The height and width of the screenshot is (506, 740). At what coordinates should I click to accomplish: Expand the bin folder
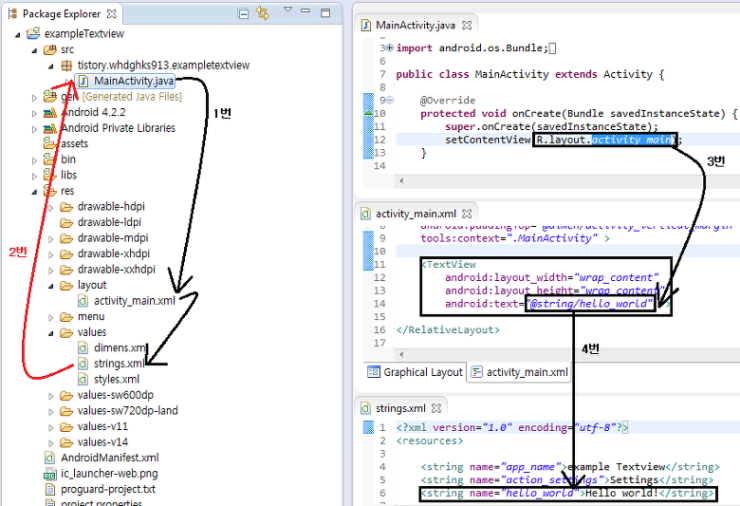click(34, 160)
